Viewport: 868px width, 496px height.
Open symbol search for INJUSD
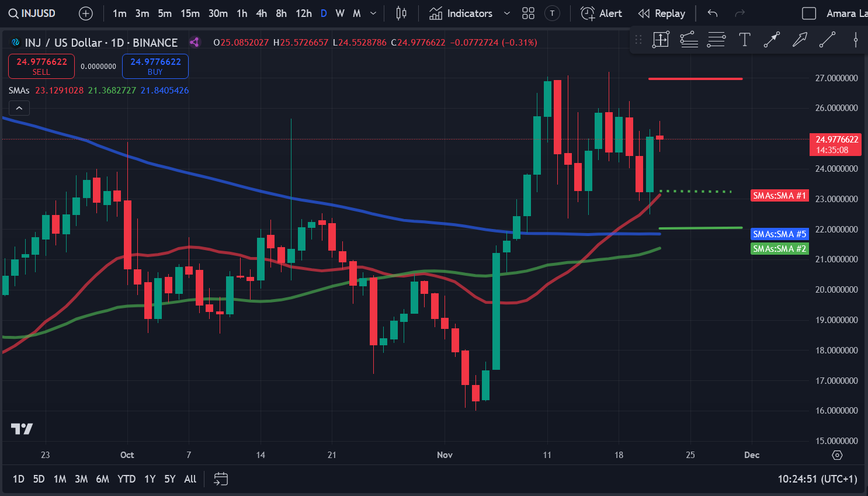[x=33, y=13]
